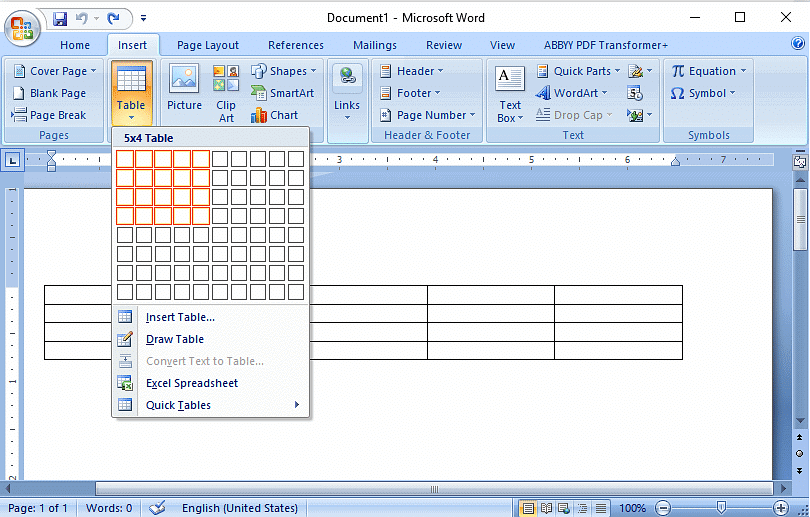Open the Page Layout tab
Viewport: 810px width, 517px height.
click(x=208, y=45)
